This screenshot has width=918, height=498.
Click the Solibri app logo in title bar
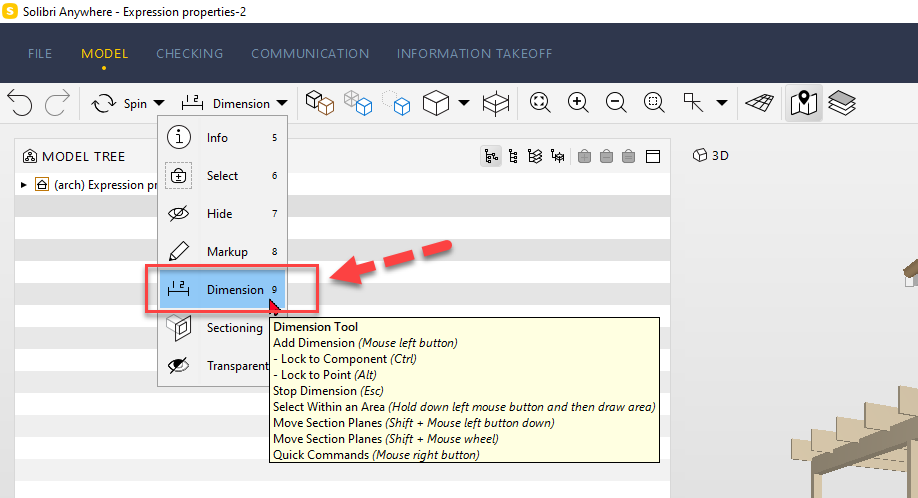[x=10, y=11]
